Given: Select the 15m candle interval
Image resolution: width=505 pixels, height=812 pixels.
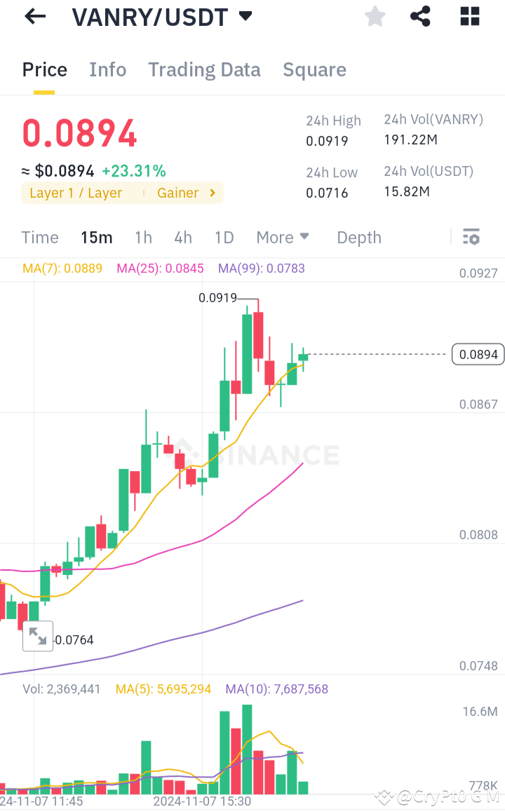Looking at the screenshot, I should (x=97, y=237).
